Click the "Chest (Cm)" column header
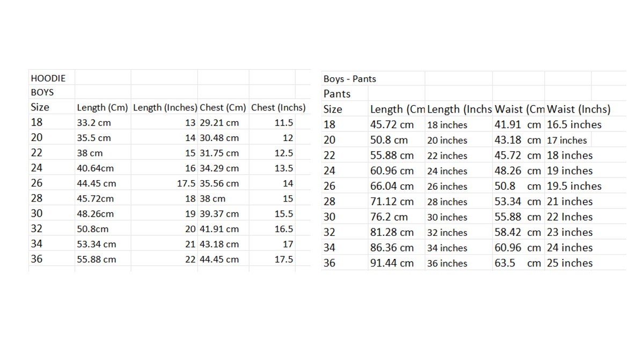 [x=223, y=107]
